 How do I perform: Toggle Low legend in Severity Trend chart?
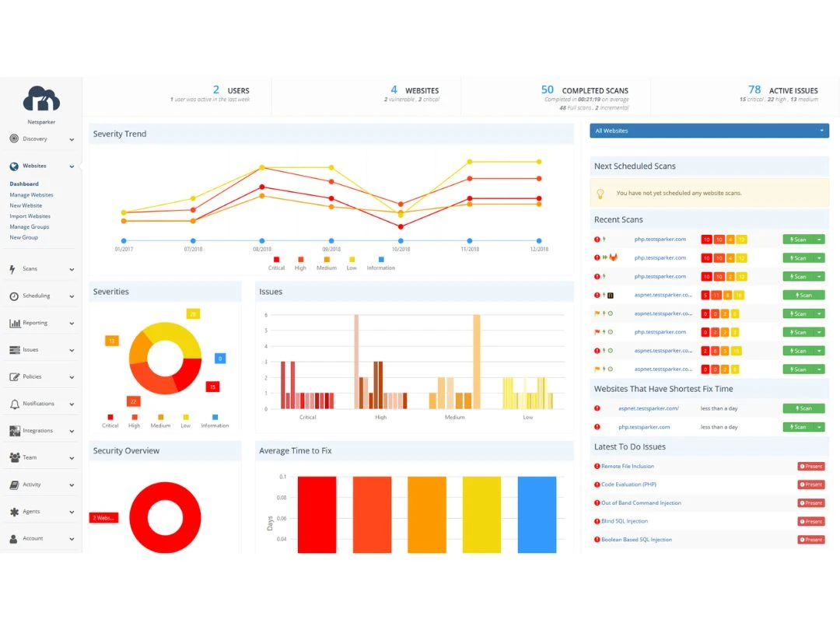click(352, 264)
